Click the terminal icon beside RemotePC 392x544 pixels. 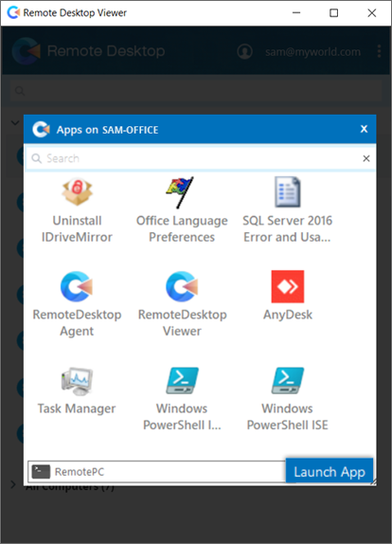[x=41, y=472]
